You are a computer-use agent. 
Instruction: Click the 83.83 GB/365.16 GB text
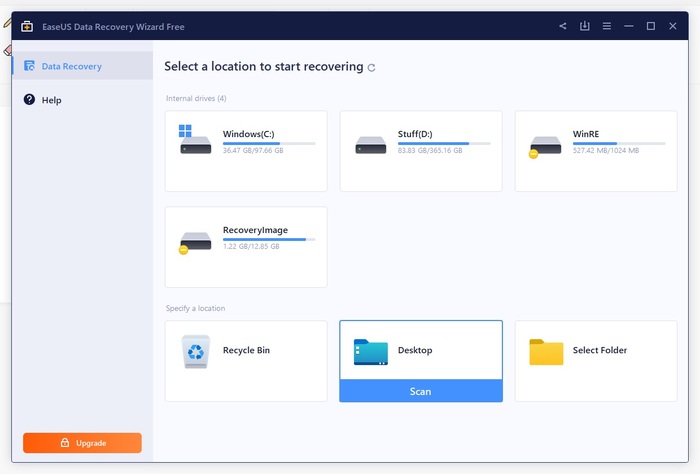click(x=430, y=150)
